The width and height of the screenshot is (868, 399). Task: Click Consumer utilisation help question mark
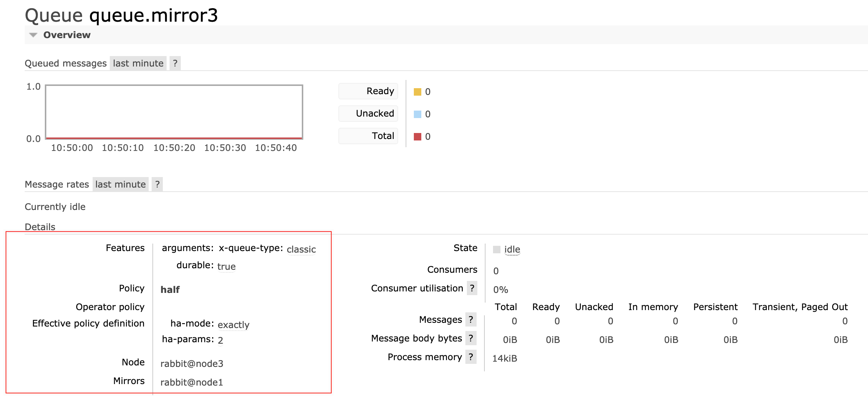tap(472, 288)
